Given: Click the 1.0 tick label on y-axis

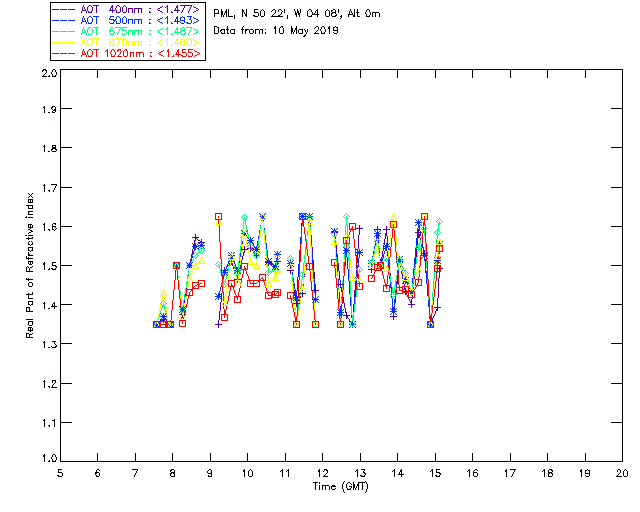Looking at the screenshot, I should pyautogui.click(x=47, y=460).
